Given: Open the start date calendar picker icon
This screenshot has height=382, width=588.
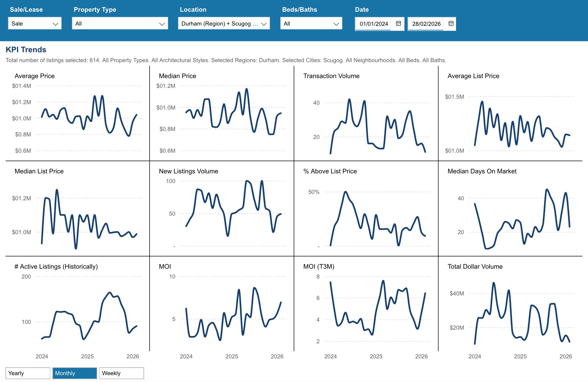Looking at the screenshot, I should tap(398, 24).
